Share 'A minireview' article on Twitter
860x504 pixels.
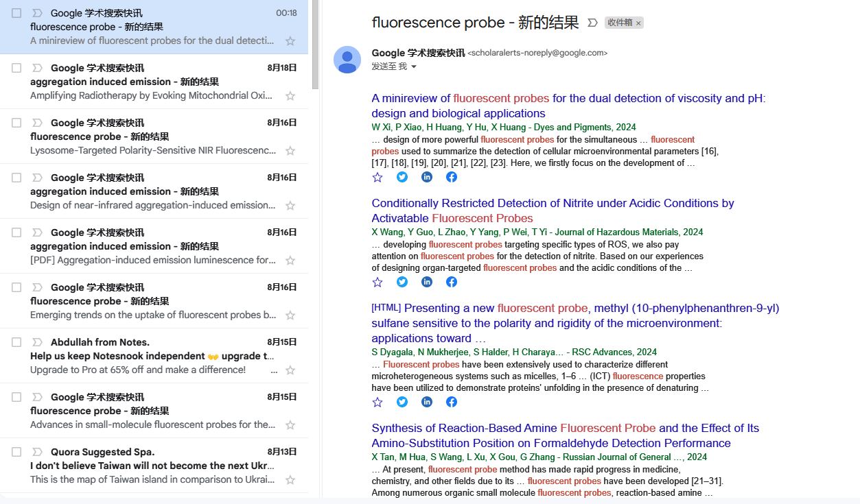(x=402, y=177)
